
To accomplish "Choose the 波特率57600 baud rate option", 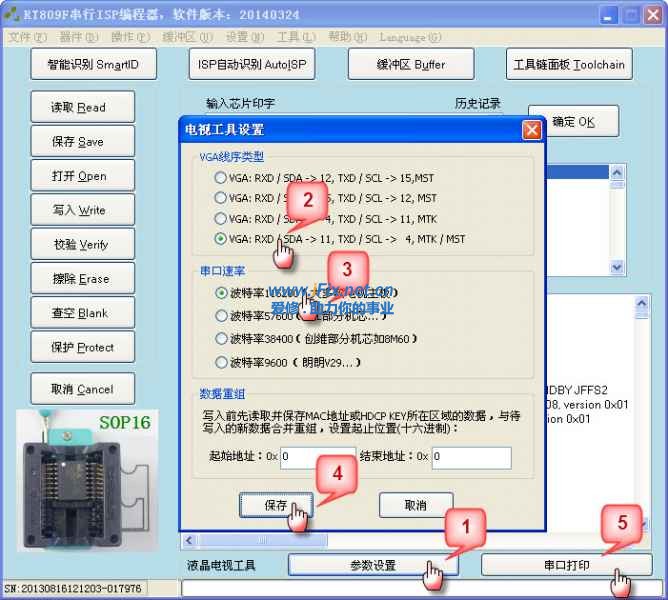I will [221, 315].
